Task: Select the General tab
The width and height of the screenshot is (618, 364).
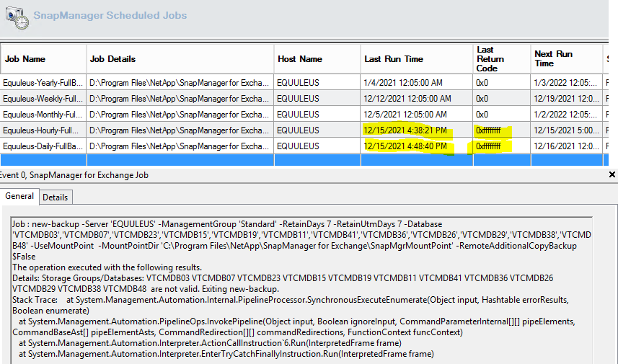Action: [x=19, y=196]
